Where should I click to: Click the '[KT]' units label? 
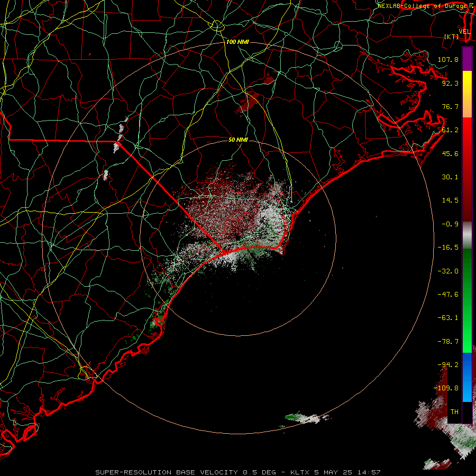pos(452,36)
